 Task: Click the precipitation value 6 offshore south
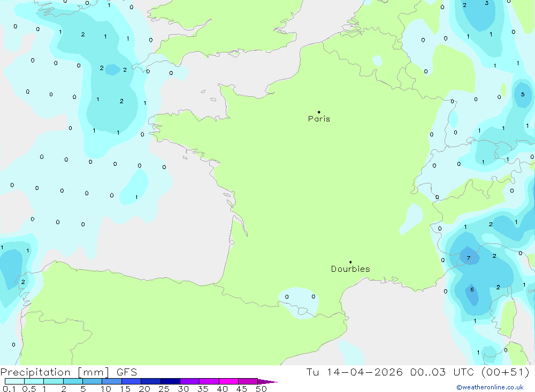[x=472, y=289]
